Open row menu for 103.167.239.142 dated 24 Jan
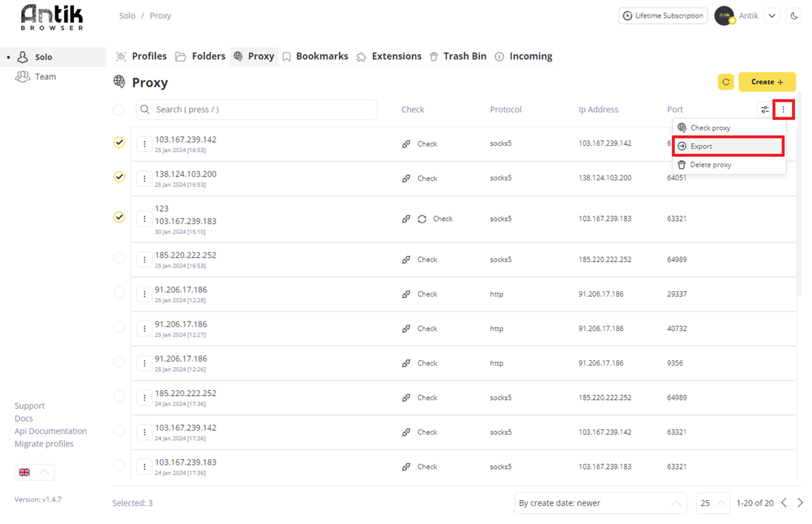The image size is (812, 524). (145, 433)
